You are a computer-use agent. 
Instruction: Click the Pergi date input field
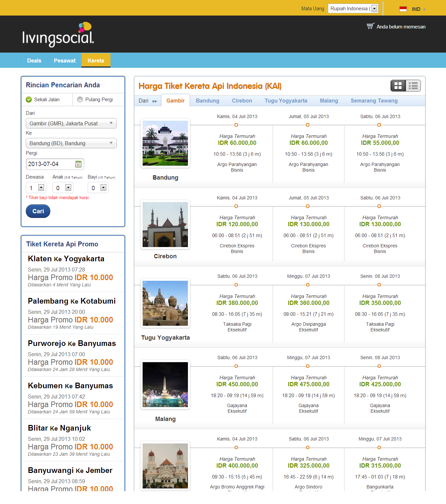[55, 164]
